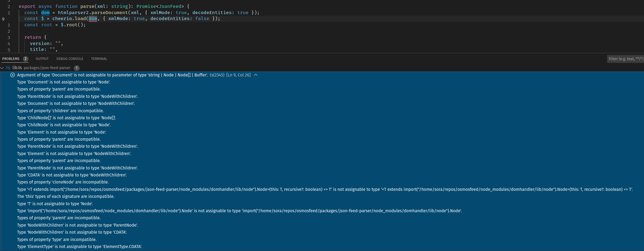Open the Terminal tab

pos(99,59)
